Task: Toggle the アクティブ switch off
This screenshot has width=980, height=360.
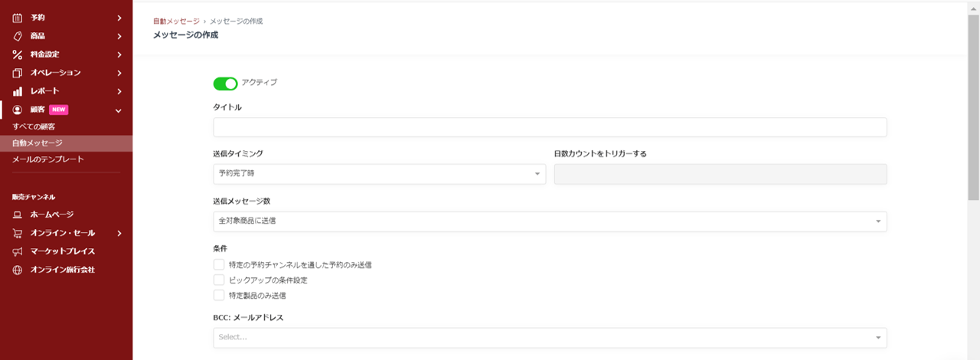Action: (x=225, y=83)
